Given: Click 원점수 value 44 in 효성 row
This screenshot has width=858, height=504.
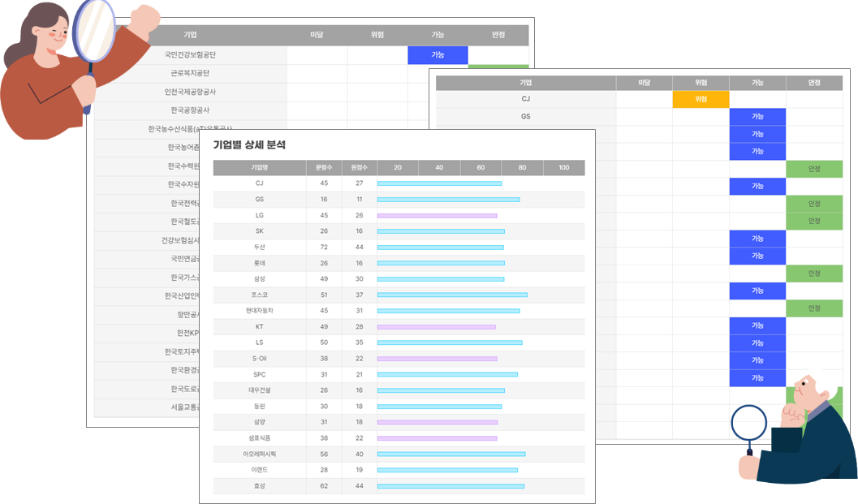Looking at the screenshot, I should click(x=359, y=486).
